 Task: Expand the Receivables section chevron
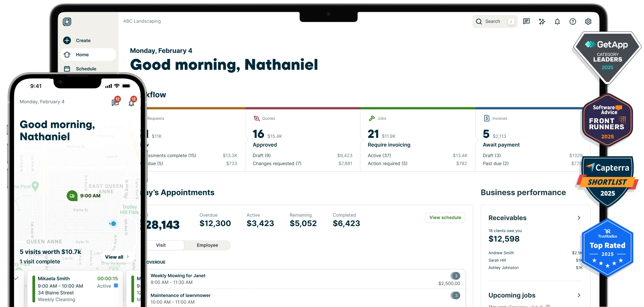pos(579,218)
